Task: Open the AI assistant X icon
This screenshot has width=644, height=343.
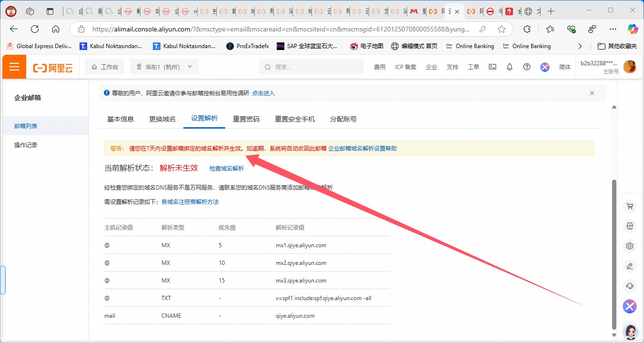Action: [x=630, y=306]
